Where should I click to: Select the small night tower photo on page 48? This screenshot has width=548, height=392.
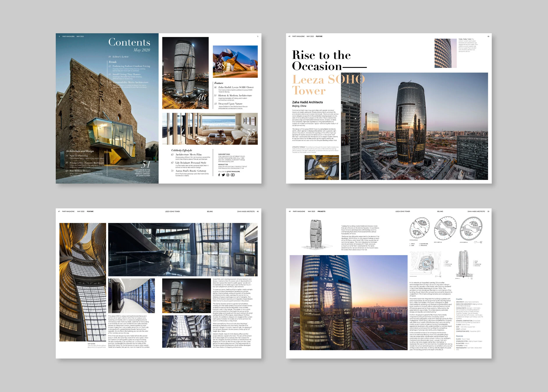point(187,296)
